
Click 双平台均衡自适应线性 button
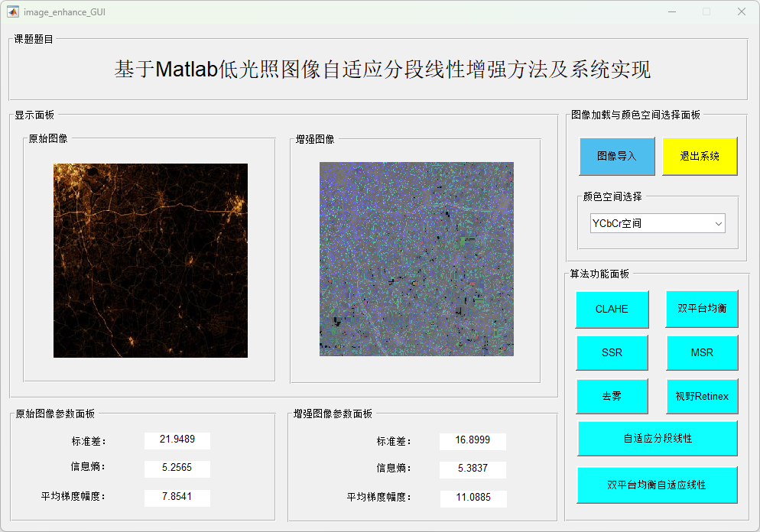[x=658, y=485]
